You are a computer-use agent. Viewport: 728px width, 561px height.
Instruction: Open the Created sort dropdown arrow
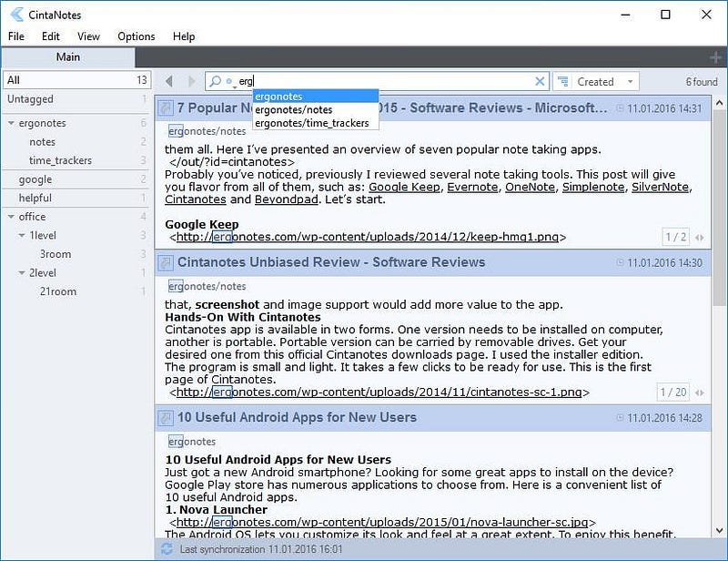click(630, 81)
